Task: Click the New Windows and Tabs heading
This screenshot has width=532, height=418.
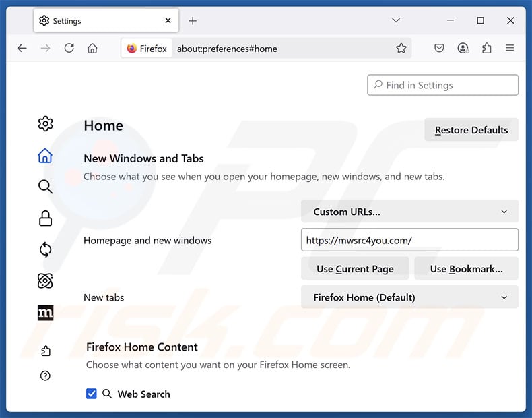Action: [143, 158]
